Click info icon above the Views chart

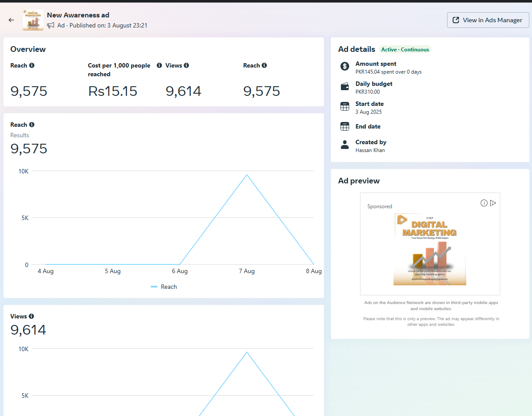pyautogui.click(x=31, y=316)
